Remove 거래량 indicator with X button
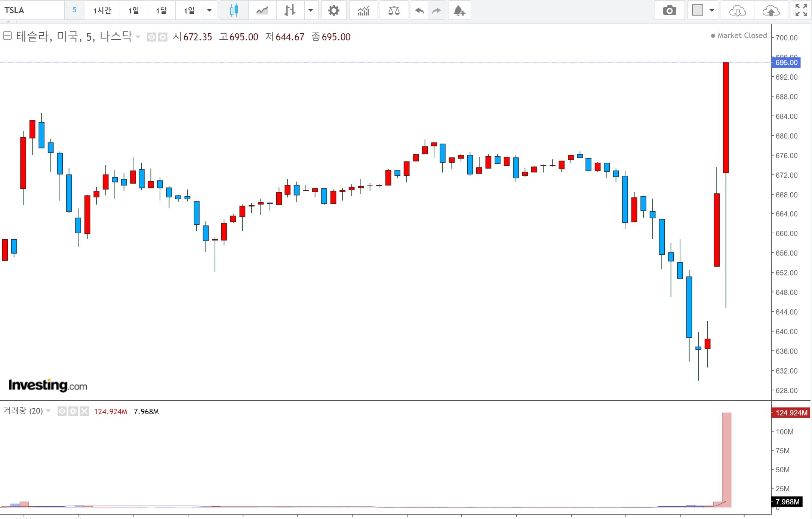The height and width of the screenshot is (519, 812). [x=84, y=411]
